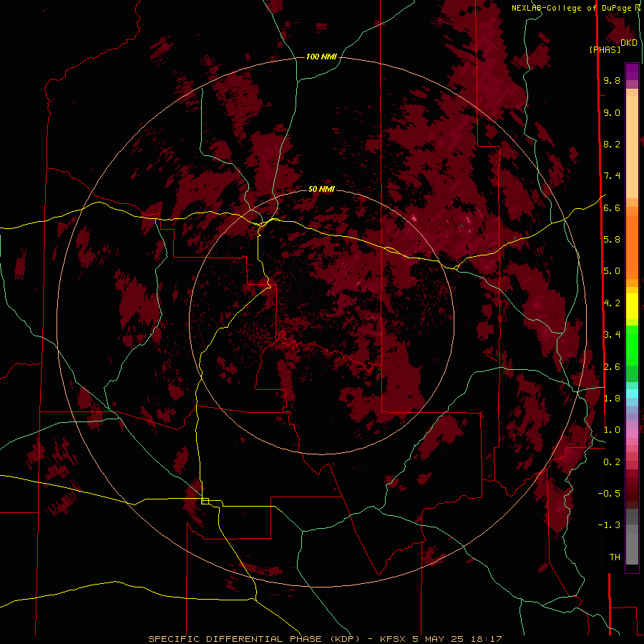Click the 100 NMI range ring label
Screen dimensions: 644x644
click(x=321, y=57)
